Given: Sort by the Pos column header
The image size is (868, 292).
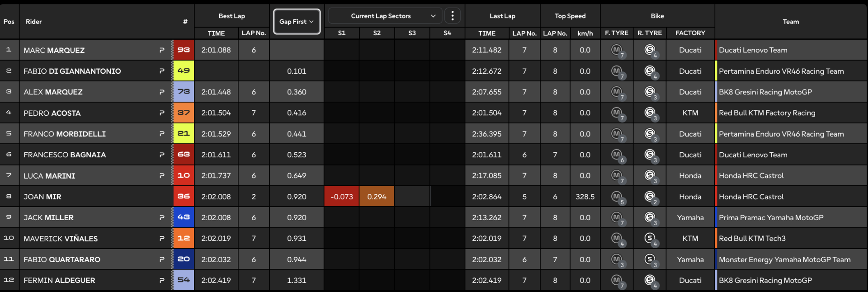Looking at the screenshot, I should (x=9, y=22).
